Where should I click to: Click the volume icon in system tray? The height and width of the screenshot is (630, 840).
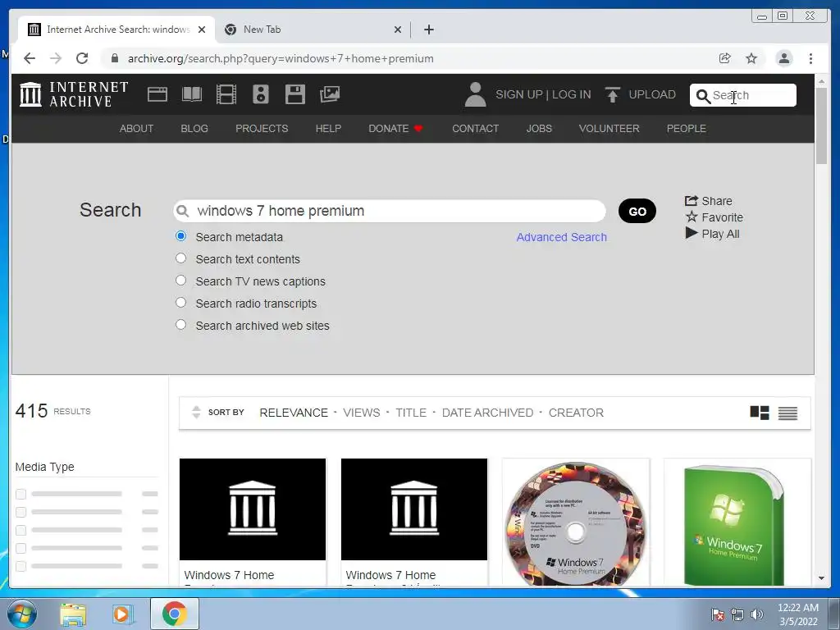pyautogui.click(x=756, y=614)
